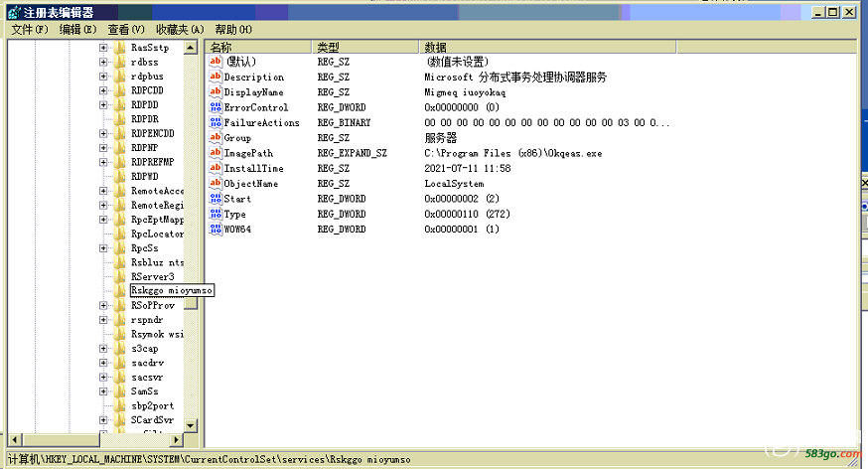Select the Rsbluz key in tree
868x469 pixels.
click(x=157, y=262)
